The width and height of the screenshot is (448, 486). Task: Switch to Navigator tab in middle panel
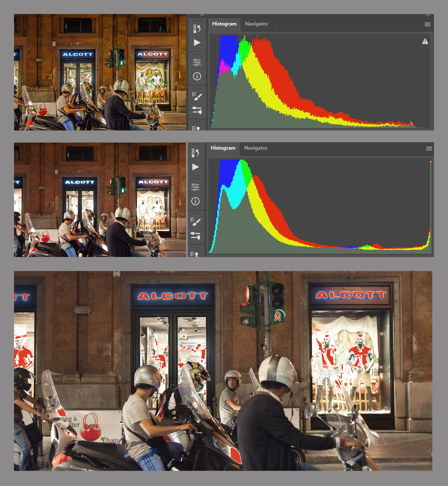coord(256,148)
